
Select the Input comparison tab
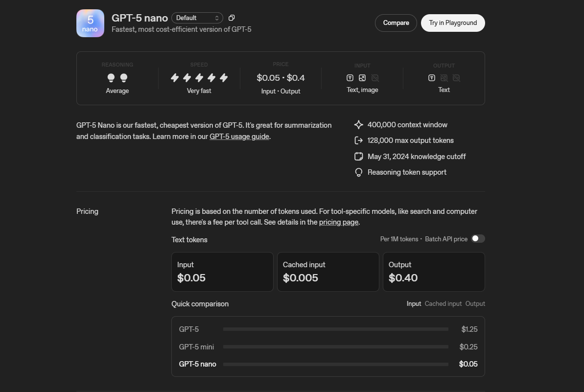(x=414, y=304)
